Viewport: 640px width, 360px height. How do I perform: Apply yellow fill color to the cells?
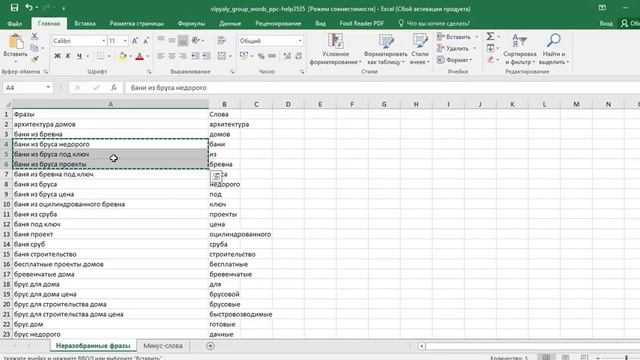[x=122, y=56]
